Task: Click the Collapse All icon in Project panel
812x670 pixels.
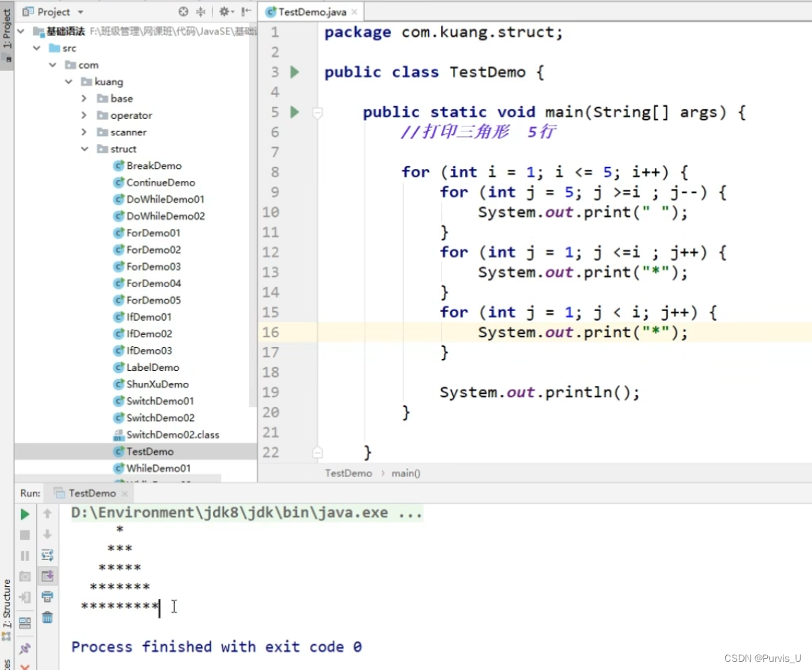Action: [200, 11]
